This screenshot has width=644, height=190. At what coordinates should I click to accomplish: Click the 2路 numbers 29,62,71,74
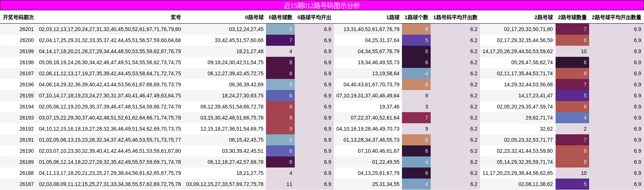(539, 118)
